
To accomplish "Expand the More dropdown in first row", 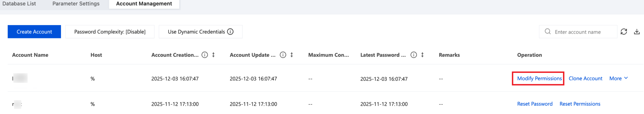I will click(618, 79).
